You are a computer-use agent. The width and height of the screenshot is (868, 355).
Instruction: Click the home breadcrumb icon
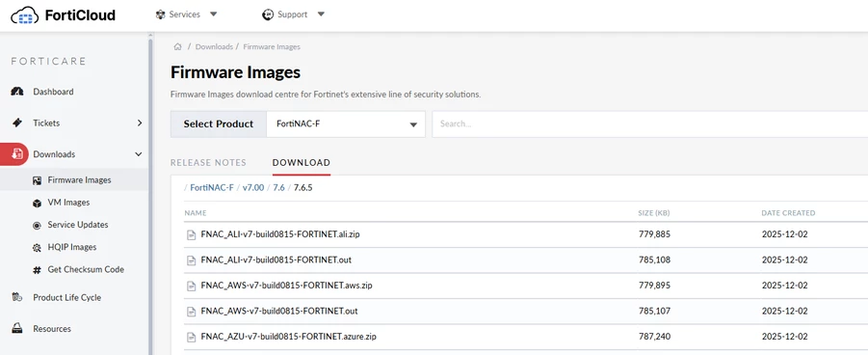point(177,46)
